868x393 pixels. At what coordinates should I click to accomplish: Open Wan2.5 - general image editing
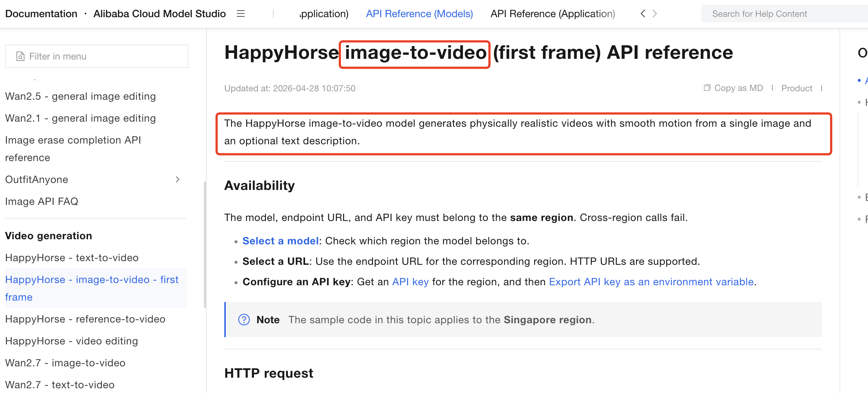(x=80, y=96)
